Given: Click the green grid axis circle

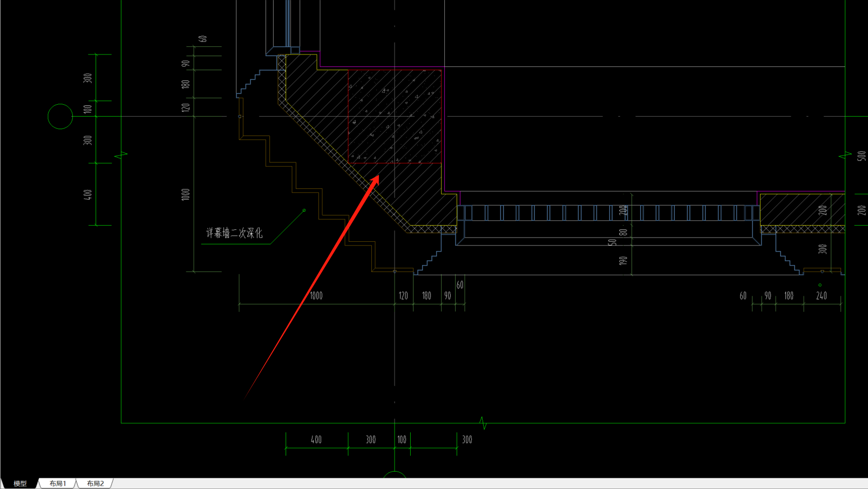Looking at the screenshot, I should (x=60, y=116).
